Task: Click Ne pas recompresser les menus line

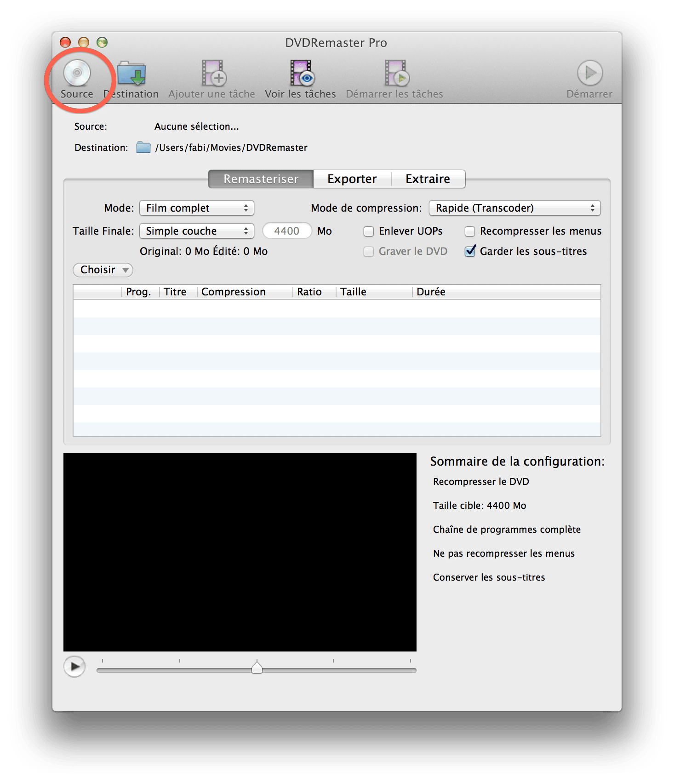Action: (x=504, y=553)
